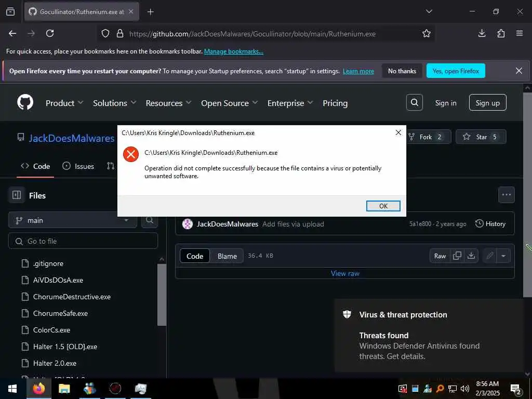Image resolution: width=532 pixels, height=399 pixels.
Task: Click the search files magnifier button
Action: pyautogui.click(x=149, y=220)
